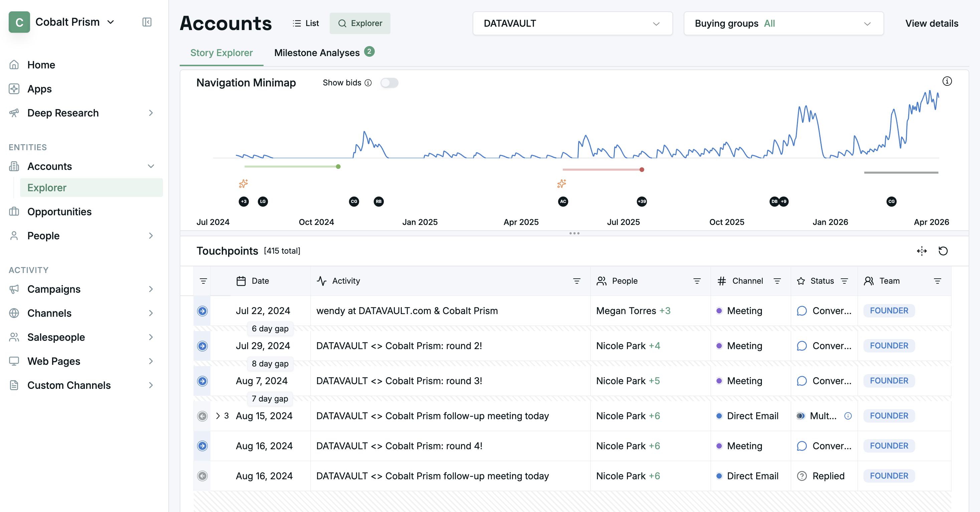Open the Buying groups dropdown
Screen dimensions: 980x512
[x=783, y=24]
